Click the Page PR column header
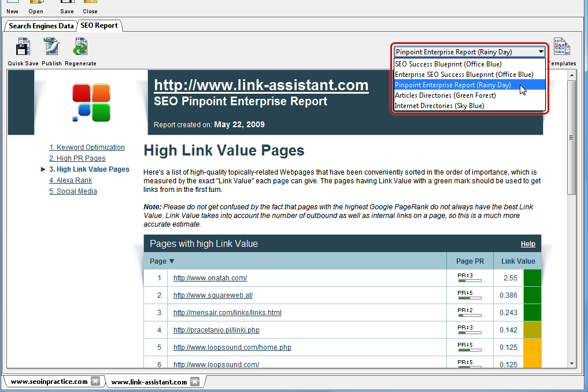Viewport: 588px width, 392px height. click(470, 261)
